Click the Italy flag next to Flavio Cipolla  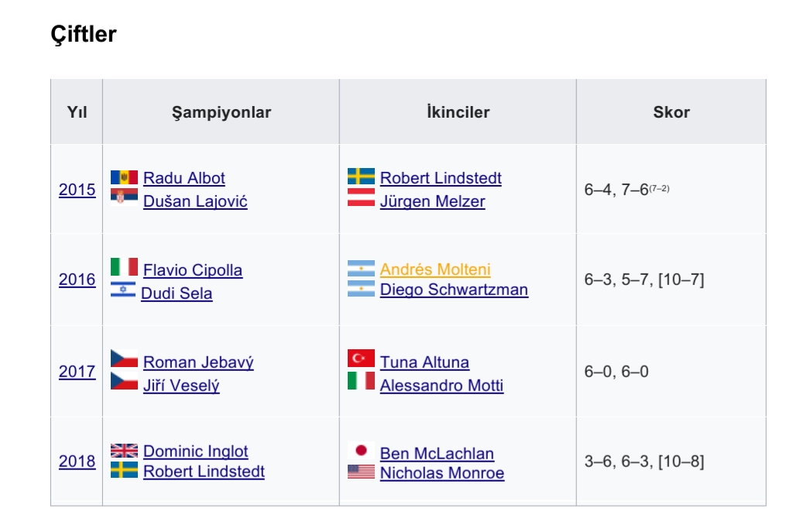pyautogui.click(x=124, y=266)
